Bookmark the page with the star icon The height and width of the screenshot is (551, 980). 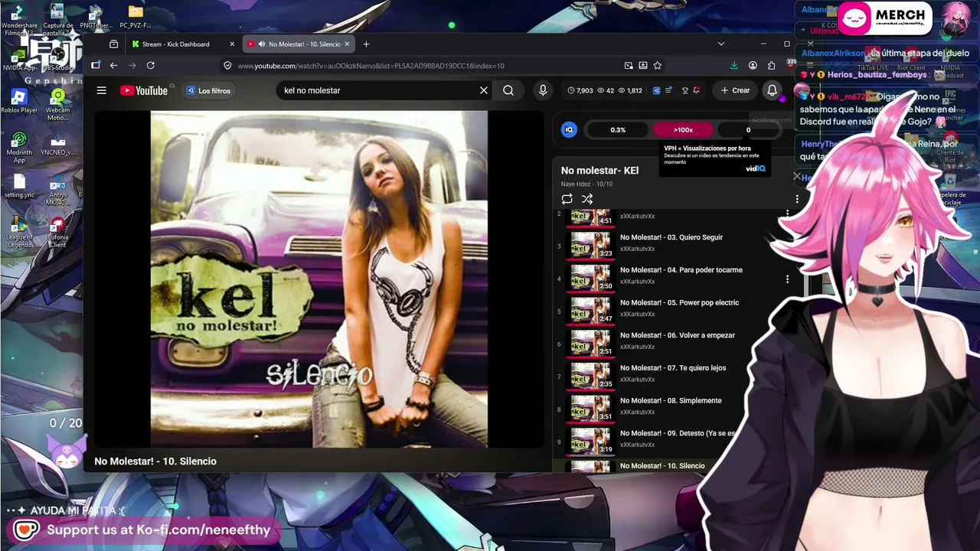pos(657,66)
